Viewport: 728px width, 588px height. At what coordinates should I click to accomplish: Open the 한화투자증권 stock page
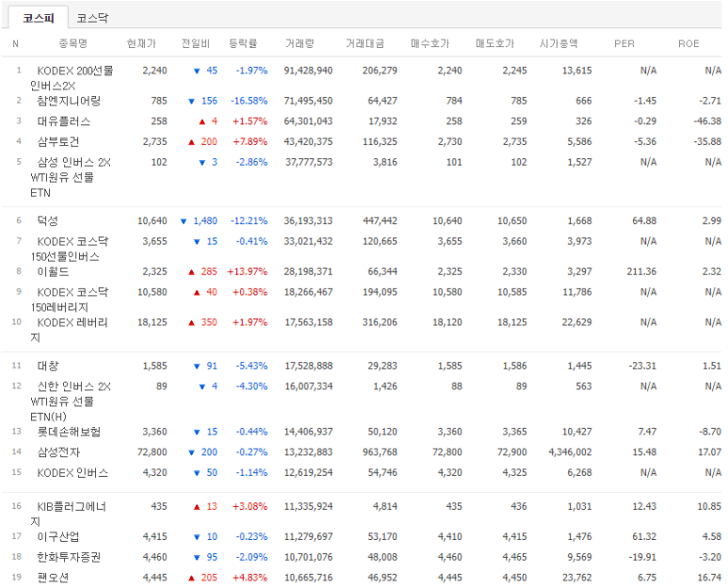[x=69, y=557]
